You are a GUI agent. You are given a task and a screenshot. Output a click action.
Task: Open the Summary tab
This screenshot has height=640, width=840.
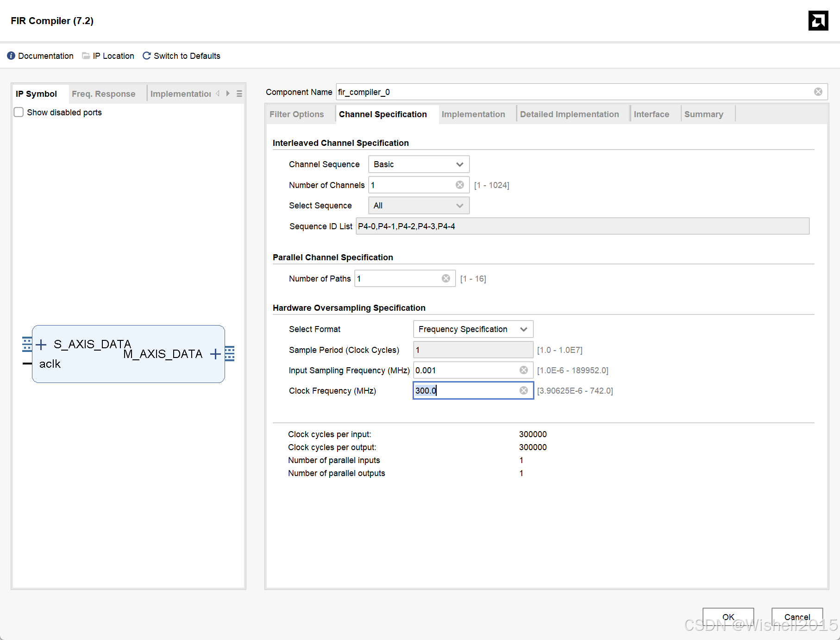coord(704,114)
